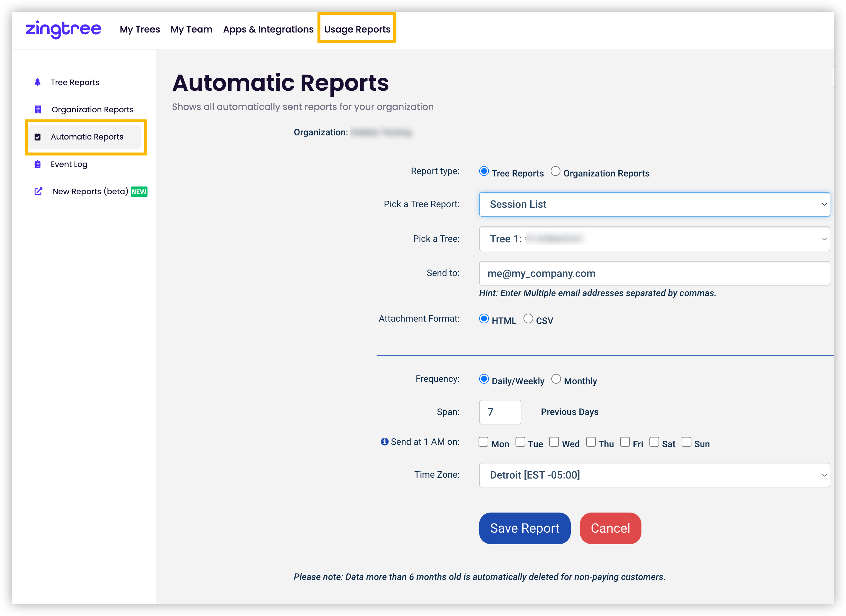Check the Fri checkbox

[x=625, y=442]
